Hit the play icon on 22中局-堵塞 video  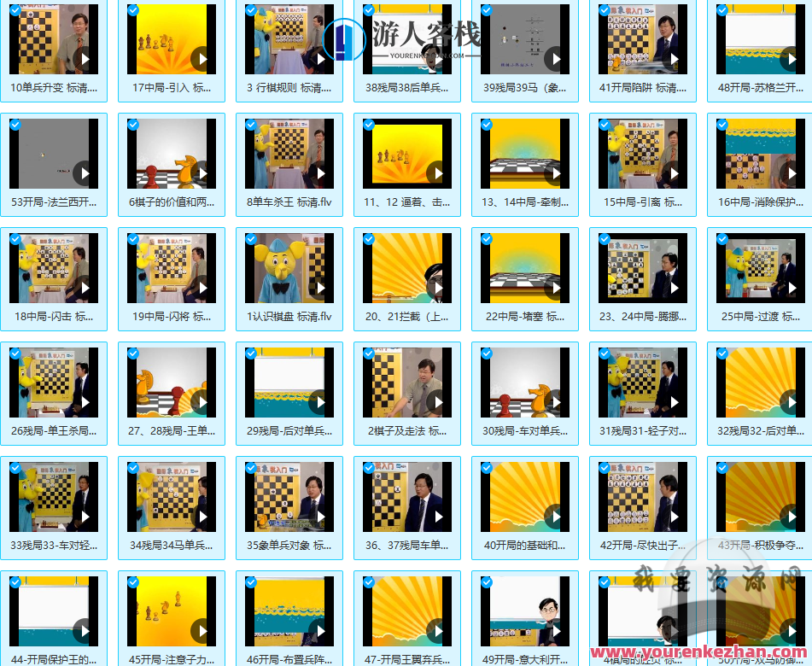[x=556, y=288]
